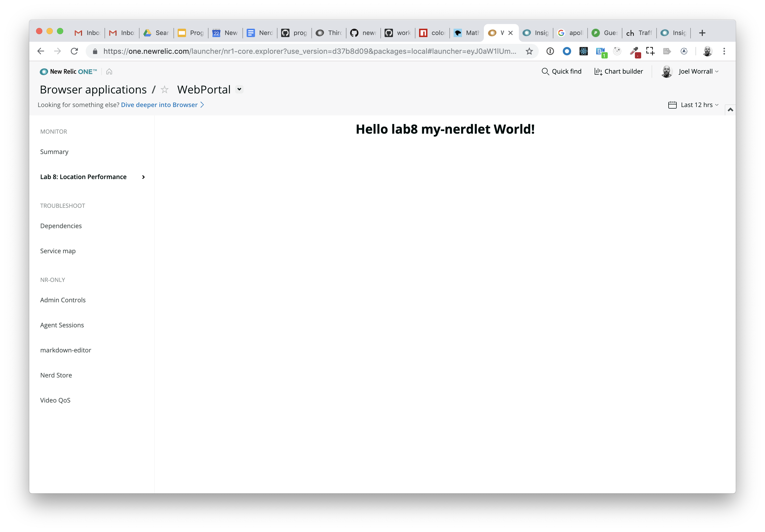Open the Quick find search
Image resolution: width=765 pixels, height=532 pixels.
click(x=561, y=71)
